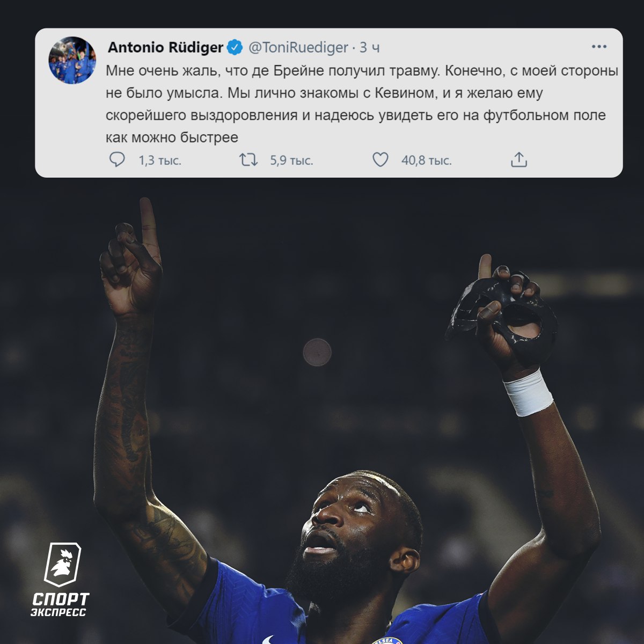Click the 'СПОРТ ЭКСПРЕСС' wordmark text

pos(60,604)
